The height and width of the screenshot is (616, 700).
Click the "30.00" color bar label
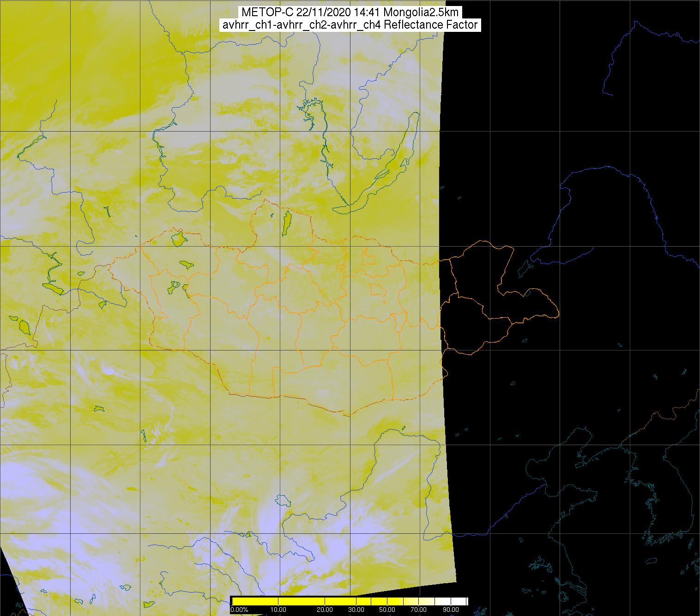[357, 610]
